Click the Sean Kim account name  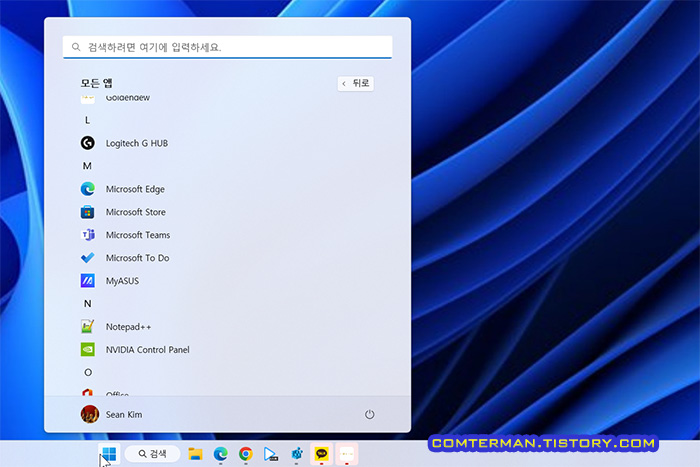click(x=124, y=414)
